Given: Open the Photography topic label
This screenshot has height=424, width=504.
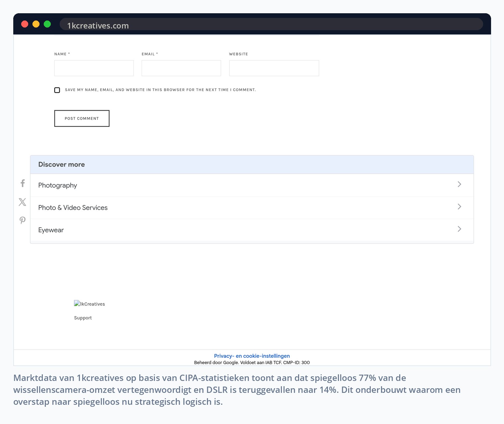Looking at the screenshot, I should (x=58, y=185).
